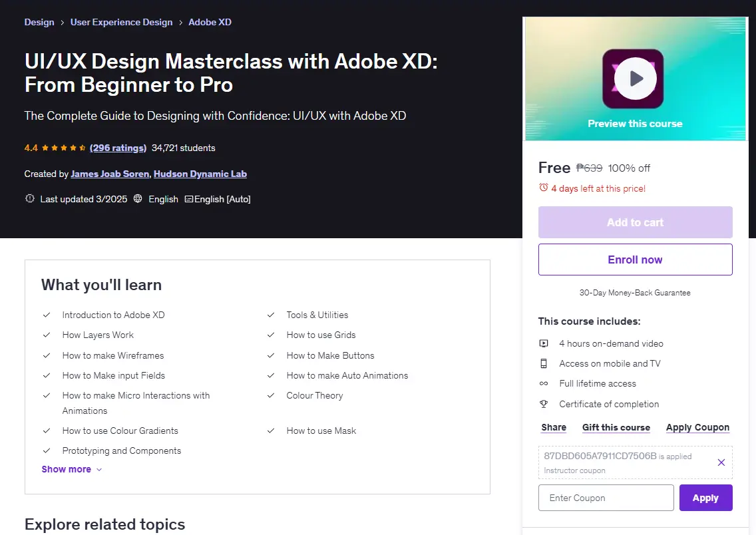Click the star rating icons
The width and height of the screenshot is (756, 535).
(x=64, y=148)
